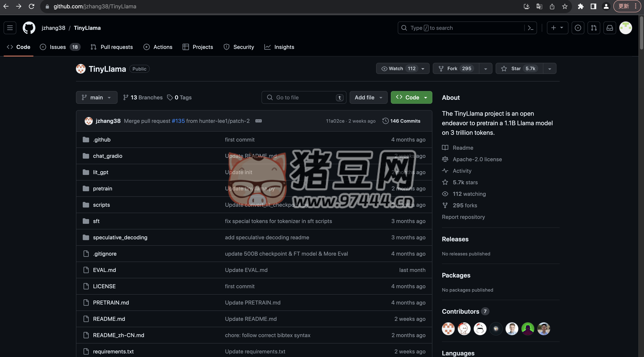The width and height of the screenshot is (644, 357).
Task: Open the commit hash 11a02ce
Action: tap(335, 121)
